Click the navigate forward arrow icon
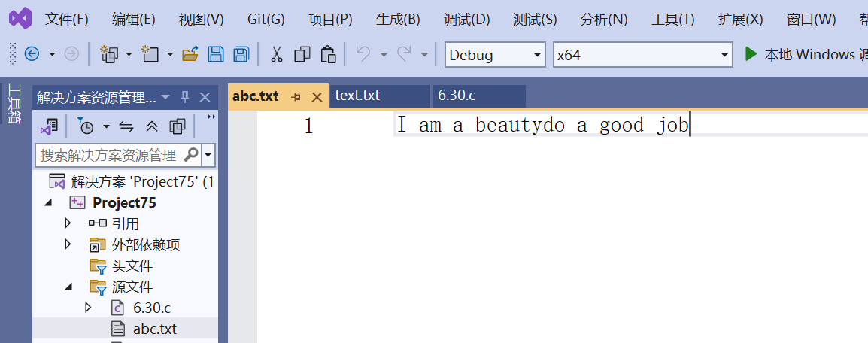 (72, 54)
